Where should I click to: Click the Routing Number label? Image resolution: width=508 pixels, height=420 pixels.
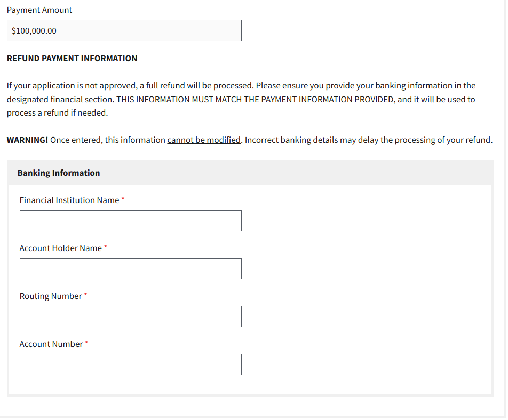(x=51, y=296)
